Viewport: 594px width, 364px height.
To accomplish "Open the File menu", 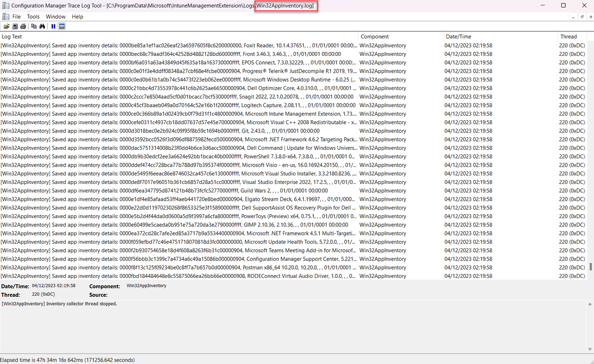I will (x=16, y=16).
